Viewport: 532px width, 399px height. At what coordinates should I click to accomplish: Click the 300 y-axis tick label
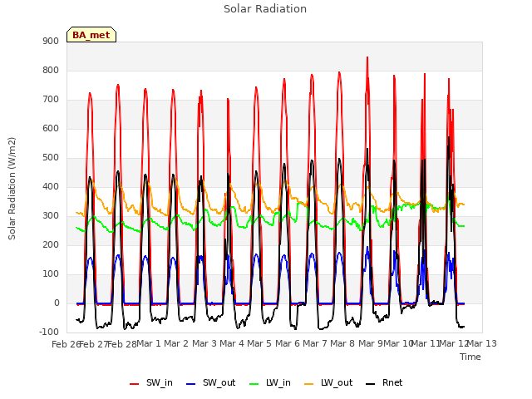pyautogui.click(x=51, y=216)
